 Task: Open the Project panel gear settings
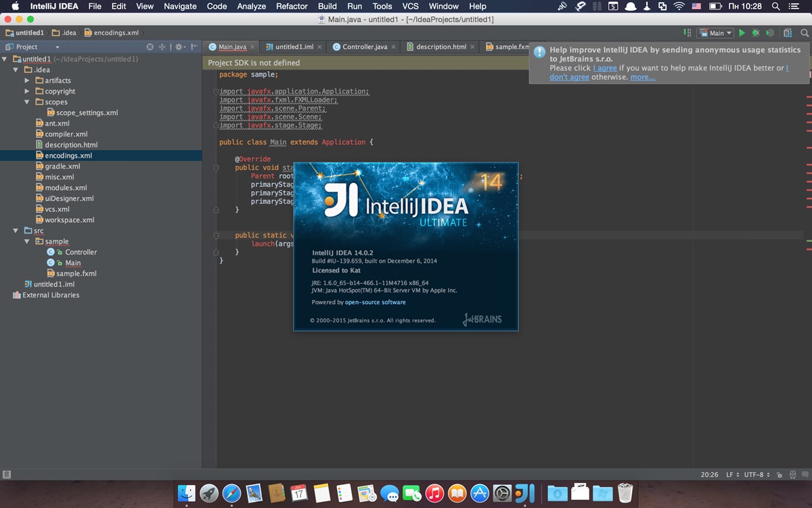[179, 47]
